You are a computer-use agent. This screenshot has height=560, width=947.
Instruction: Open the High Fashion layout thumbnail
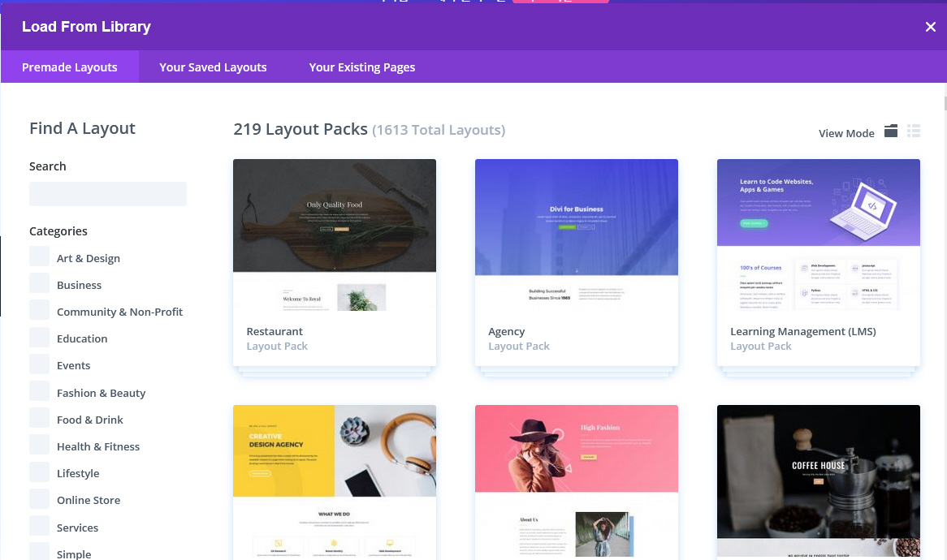(576, 482)
